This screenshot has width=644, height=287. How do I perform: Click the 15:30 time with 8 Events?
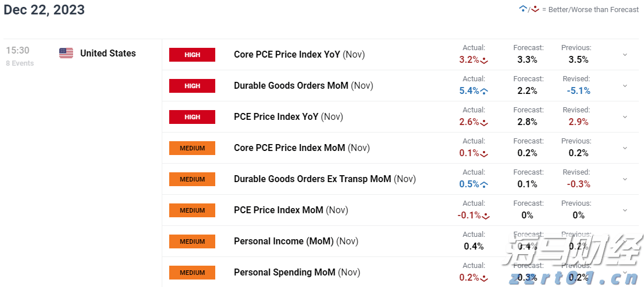click(x=20, y=56)
